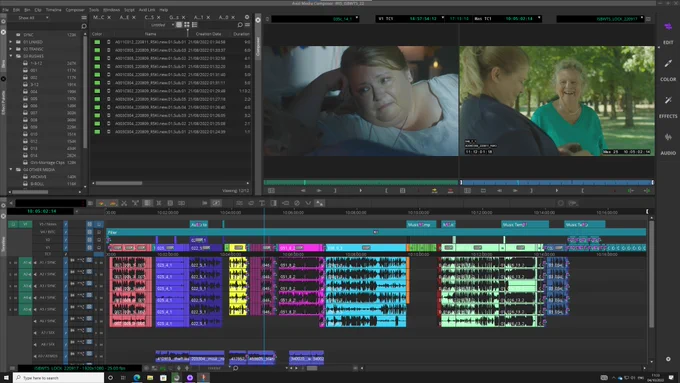Click green color swatch of first bin clip
This screenshot has height=383, width=680.
click(x=97, y=42)
